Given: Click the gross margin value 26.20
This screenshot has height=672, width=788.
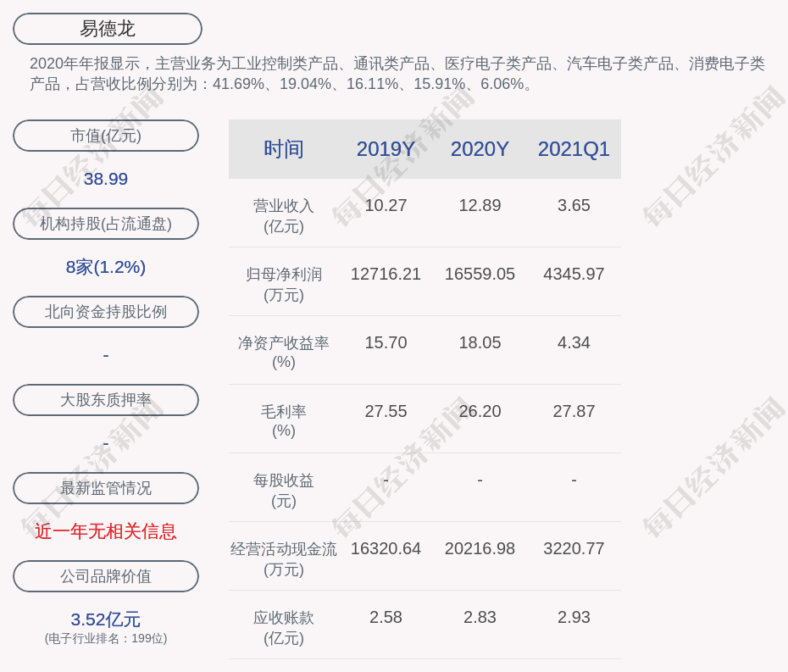Looking at the screenshot, I should [480, 411].
